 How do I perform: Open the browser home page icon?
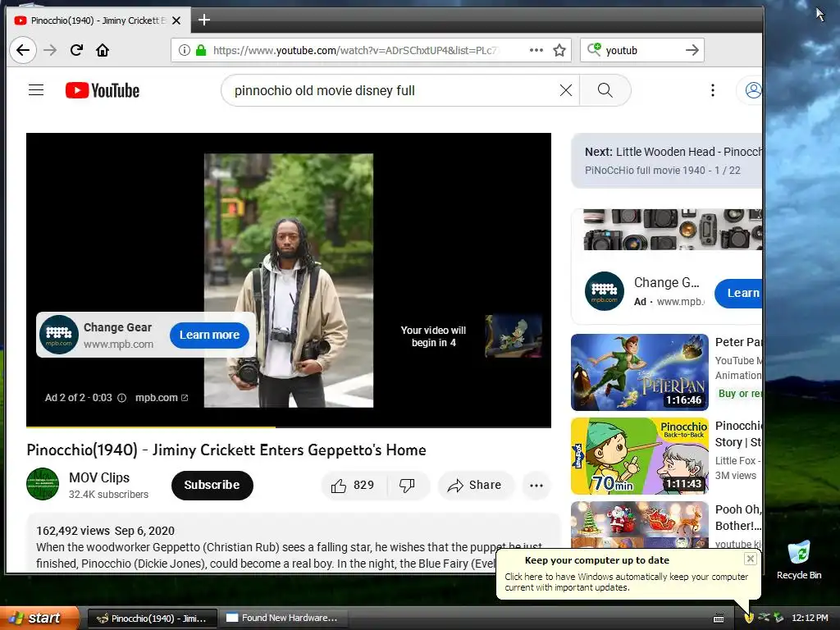(x=103, y=50)
